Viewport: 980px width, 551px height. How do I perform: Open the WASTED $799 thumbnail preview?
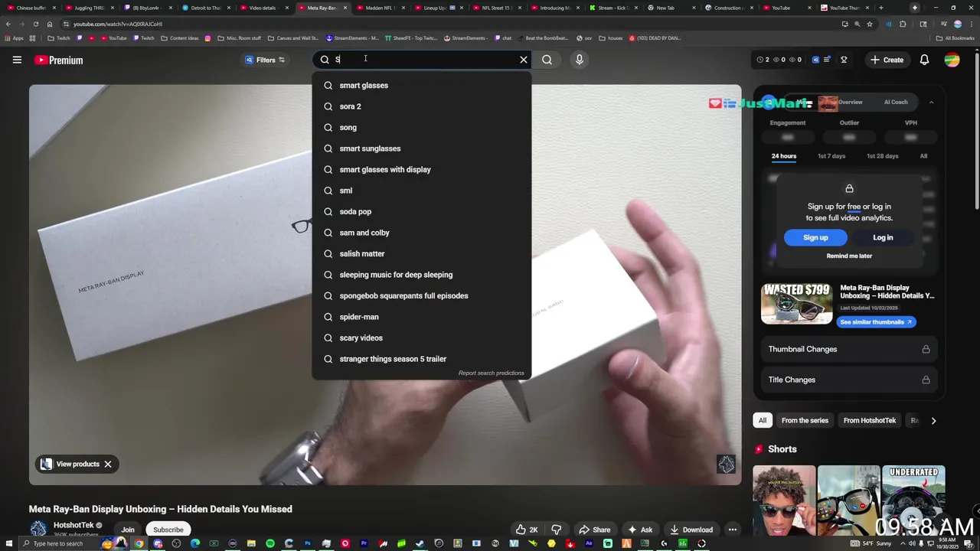(x=796, y=303)
